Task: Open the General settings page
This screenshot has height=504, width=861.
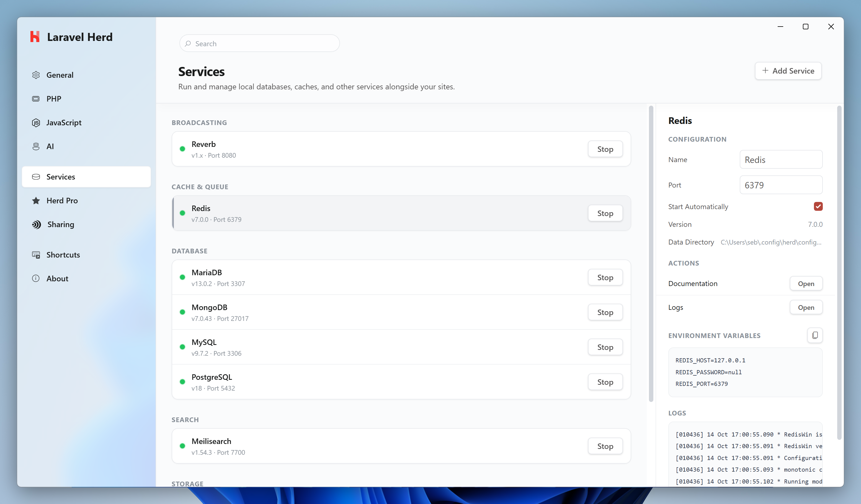Action: tap(86, 75)
